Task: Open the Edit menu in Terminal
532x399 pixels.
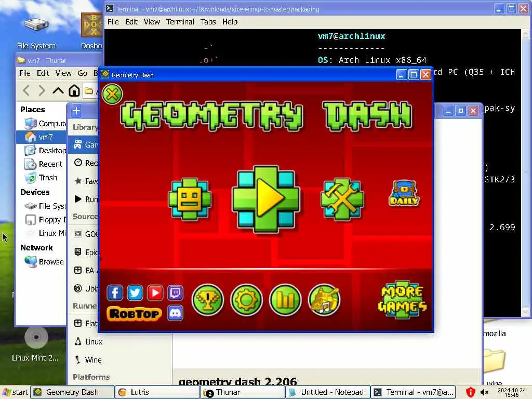Action: pos(131,22)
